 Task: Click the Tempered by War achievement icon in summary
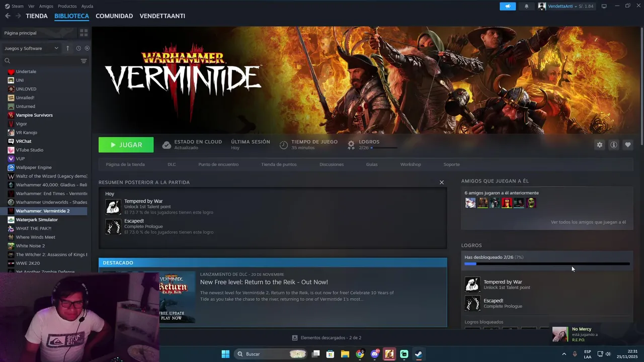point(113,207)
